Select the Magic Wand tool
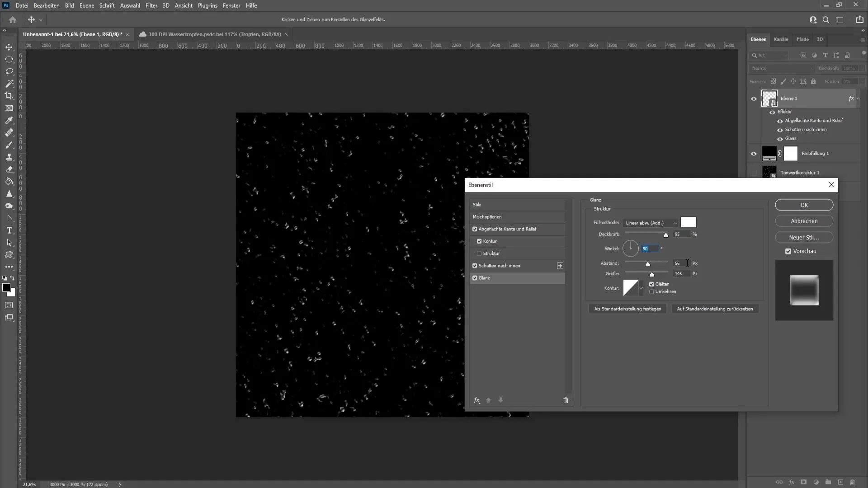The height and width of the screenshot is (488, 868). pos(9,84)
